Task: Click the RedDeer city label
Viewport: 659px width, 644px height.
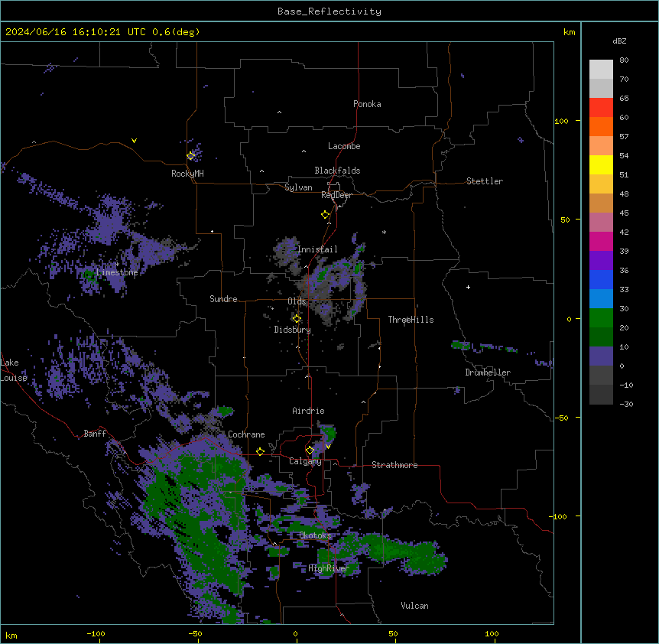Action: point(336,195)
